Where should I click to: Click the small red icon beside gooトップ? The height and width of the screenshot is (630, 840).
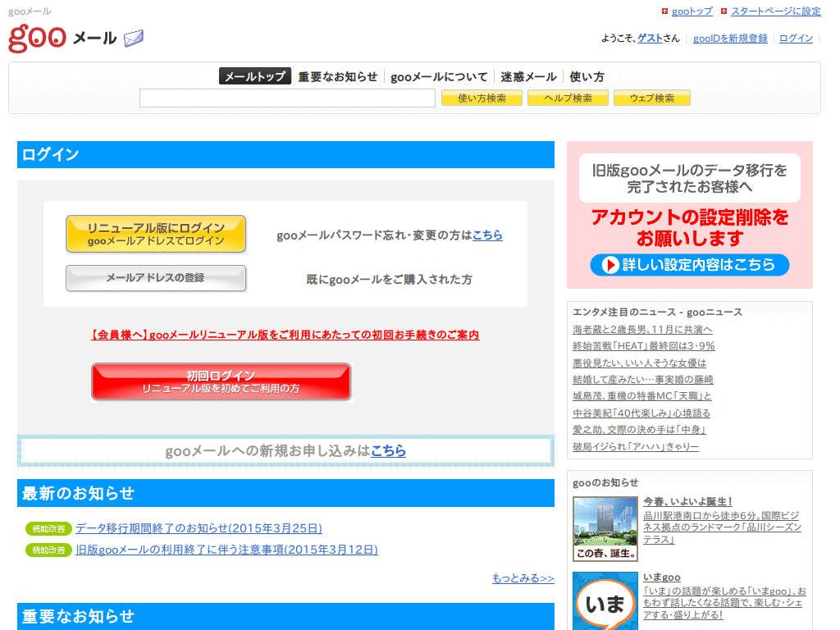(664, 11)
